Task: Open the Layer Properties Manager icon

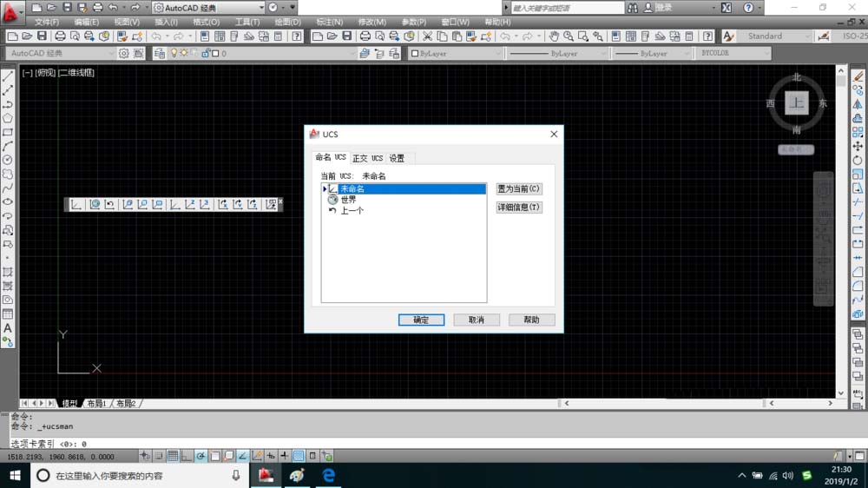Action: click(x=160, y=53)
